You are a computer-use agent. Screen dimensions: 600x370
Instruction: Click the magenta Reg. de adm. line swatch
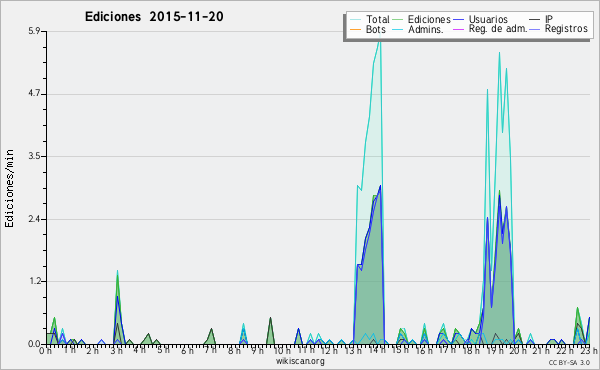pyautogui.click(x=458, y=29)
